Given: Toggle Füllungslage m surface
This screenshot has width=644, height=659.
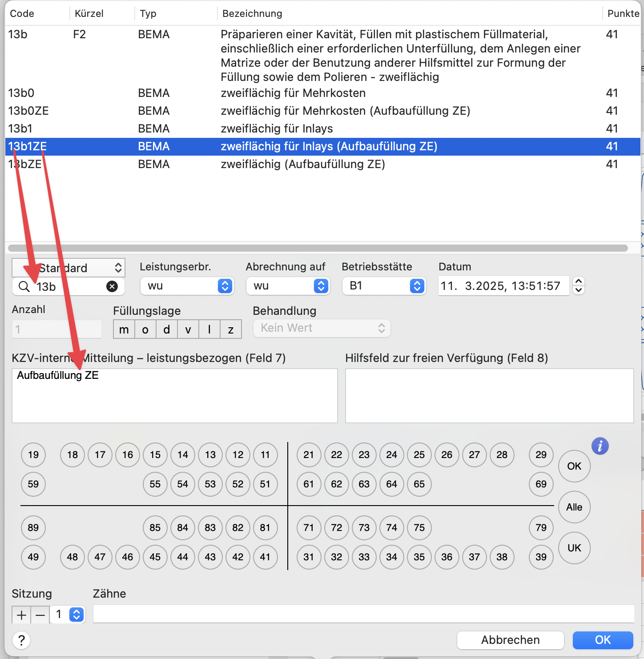Looking at the screenshot, I should [x=124, y=329].
